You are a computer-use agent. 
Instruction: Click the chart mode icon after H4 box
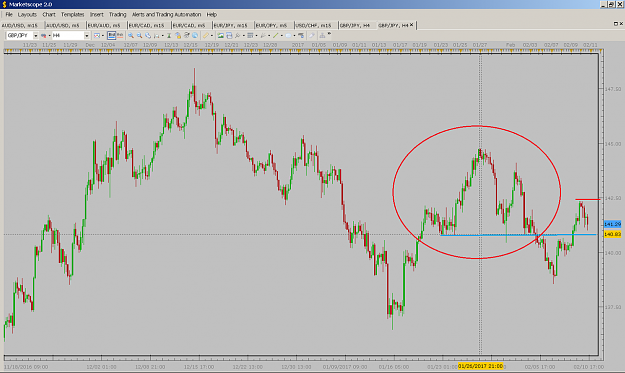(x=97, y=35)
